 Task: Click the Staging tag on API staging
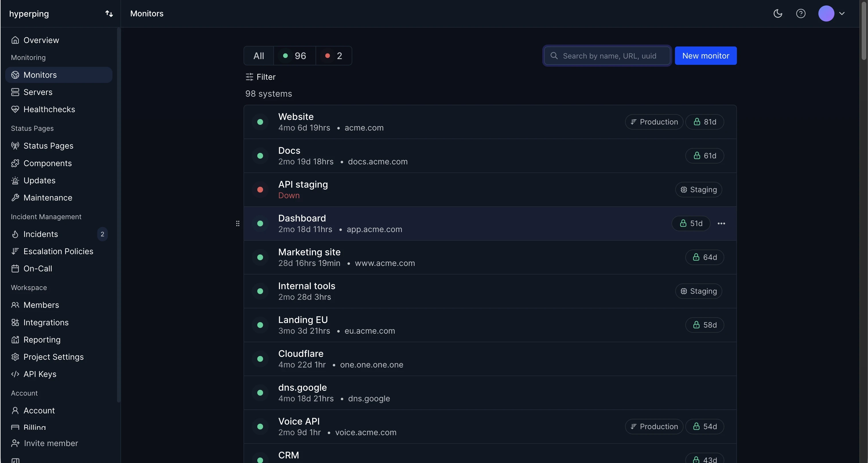(x=698, y=189)
